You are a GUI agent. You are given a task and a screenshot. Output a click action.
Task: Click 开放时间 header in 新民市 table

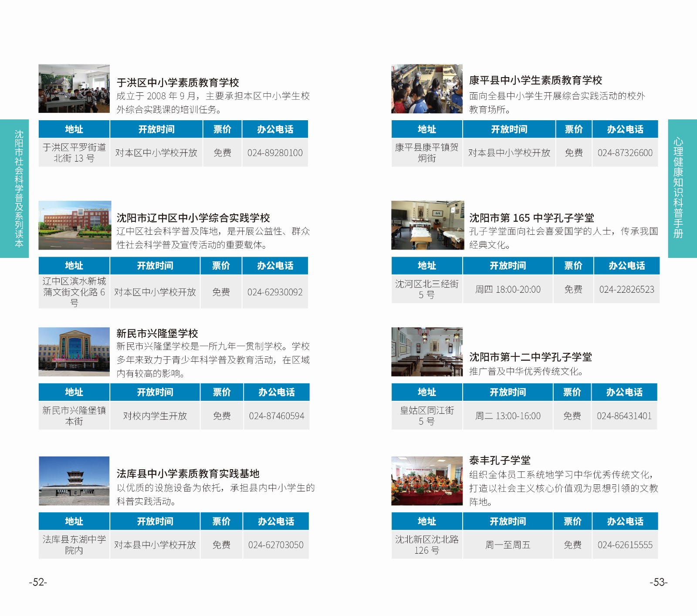(x=155, y=392)
